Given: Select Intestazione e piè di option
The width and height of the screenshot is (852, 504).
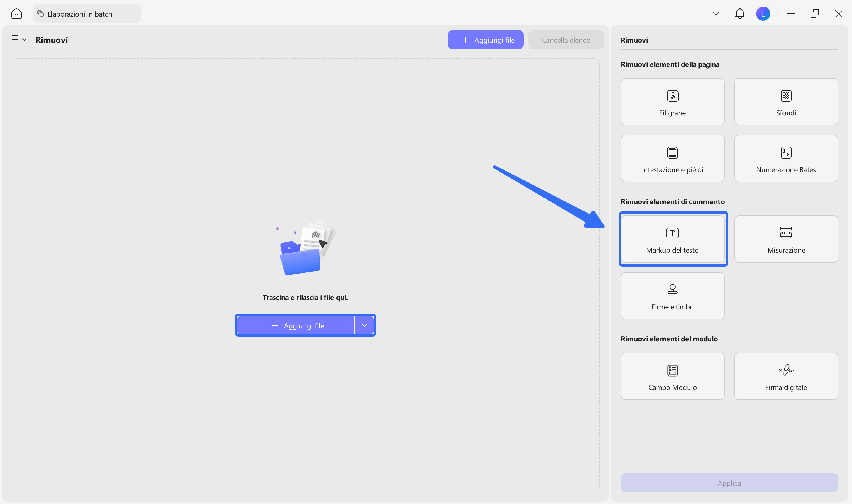Looking at the screenshot, I should point(672,158).
